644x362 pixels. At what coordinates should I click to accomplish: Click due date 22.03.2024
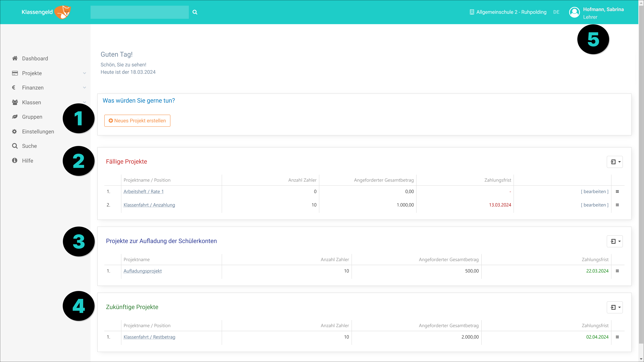click(597, 271)
